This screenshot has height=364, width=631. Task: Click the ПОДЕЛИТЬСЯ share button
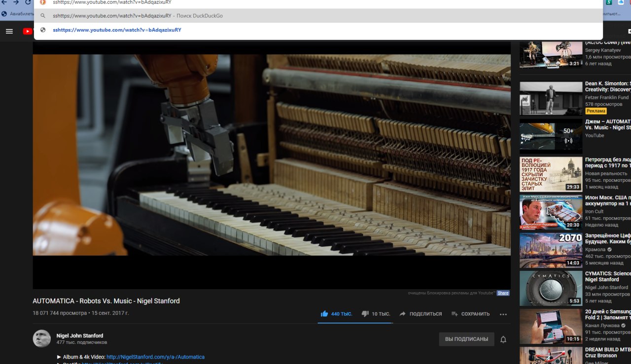421,314
